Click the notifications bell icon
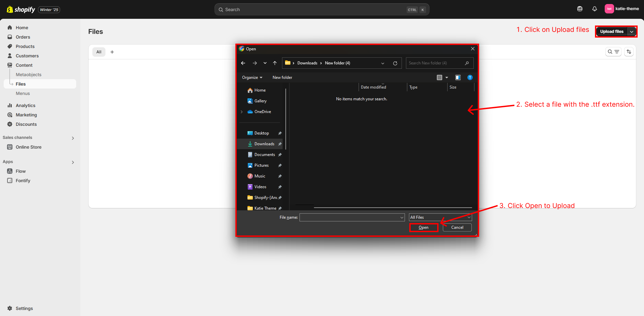The image size is (644, 316). pos(594,9)
